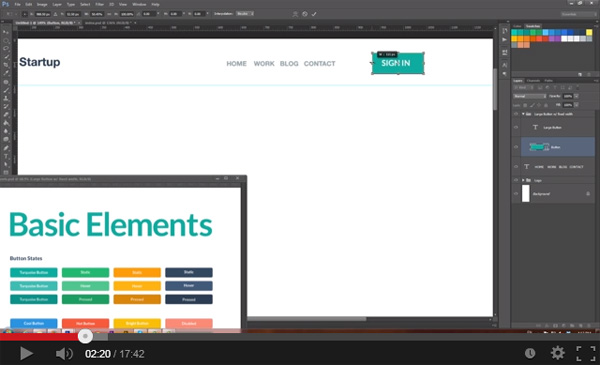
Task: Open the Character panel icon in the dock
Action: click(x=505, y=65)
